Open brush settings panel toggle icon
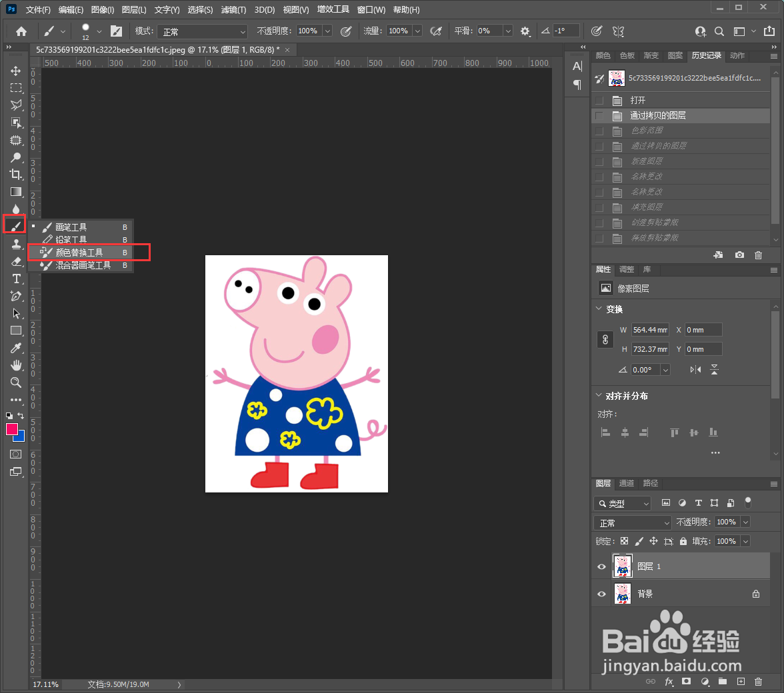 coord(116,31)
